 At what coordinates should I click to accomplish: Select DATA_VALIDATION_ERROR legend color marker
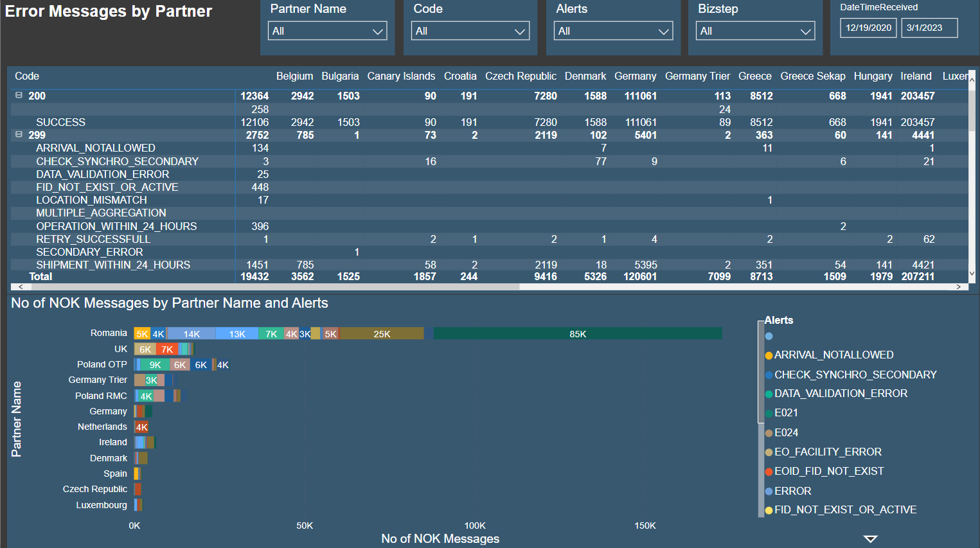point(769,394)
